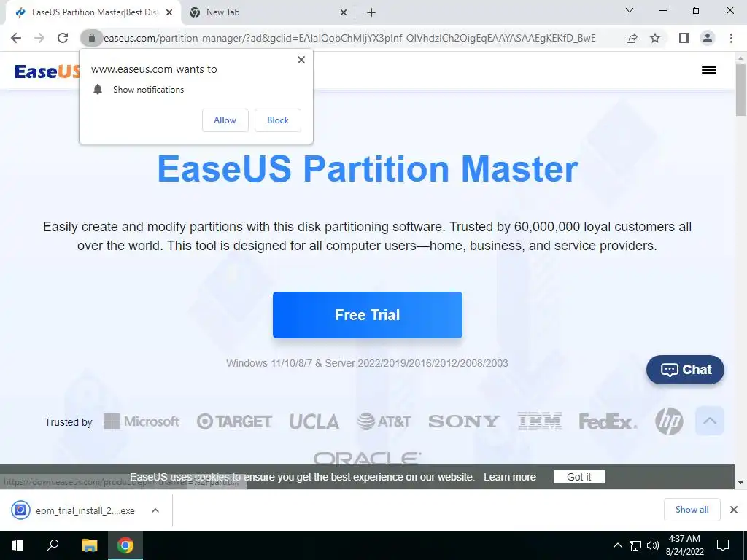This screenshot has height=560, width=747.
Task: Open the taskbar clock and date
Action: click(x=685, y=545)
